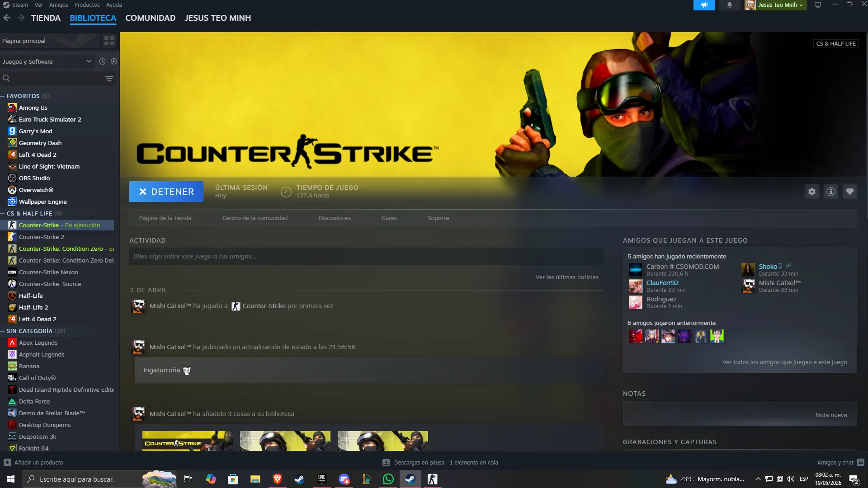
Task: Open League of Legends from the taskbar
Action: pos(366,479)
